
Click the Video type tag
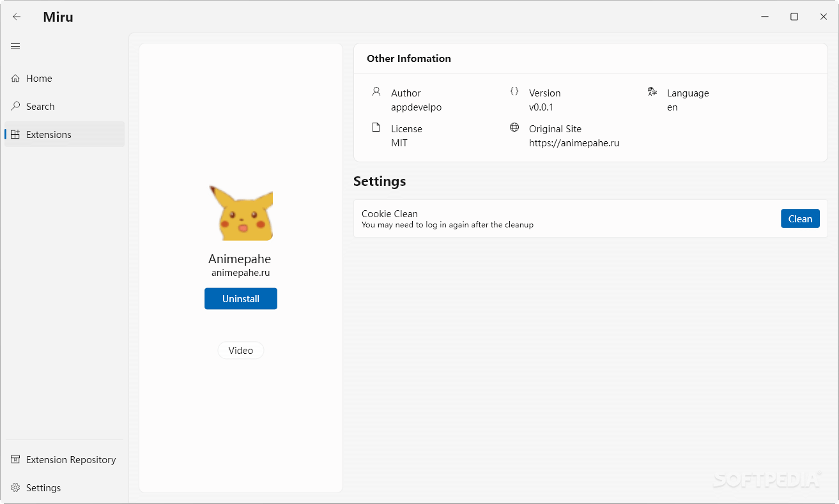[x=241, y=350]
